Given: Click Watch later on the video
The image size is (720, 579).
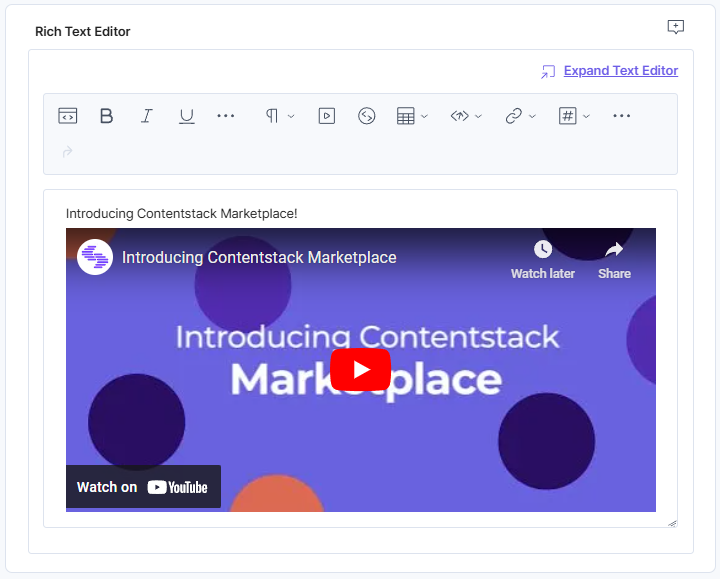Looking at the screenshot, I should pos(542,259).
